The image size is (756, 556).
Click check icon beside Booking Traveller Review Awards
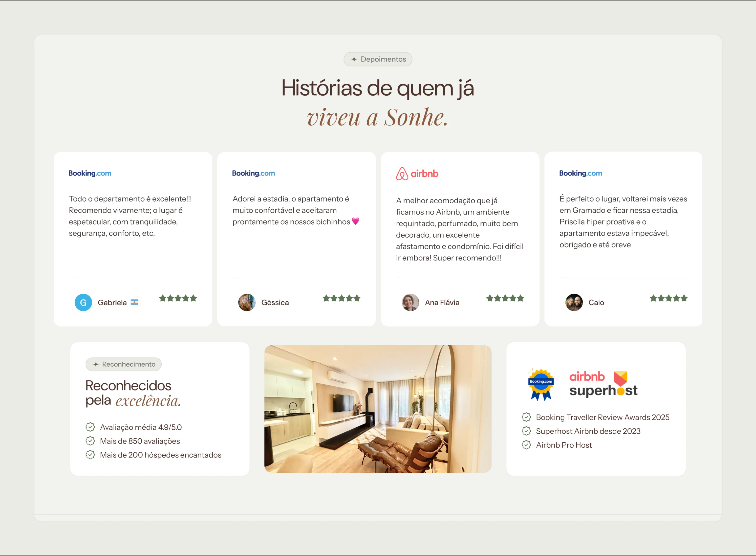pos(526,417)
